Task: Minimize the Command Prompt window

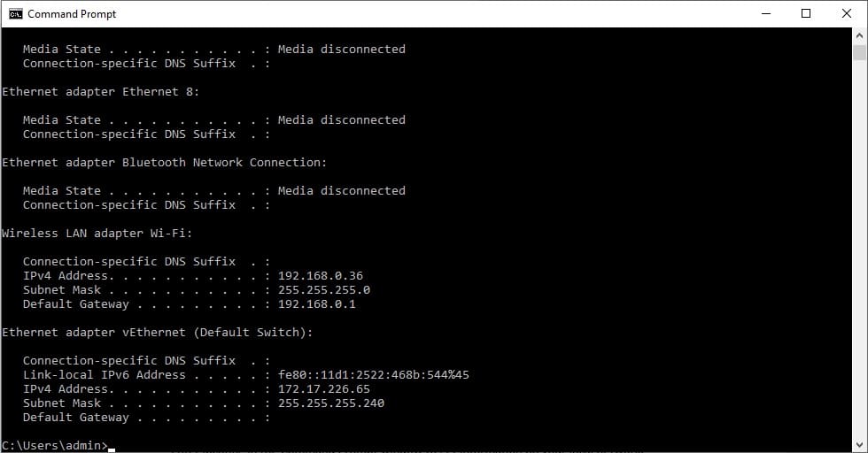Action: coord(766,14)
